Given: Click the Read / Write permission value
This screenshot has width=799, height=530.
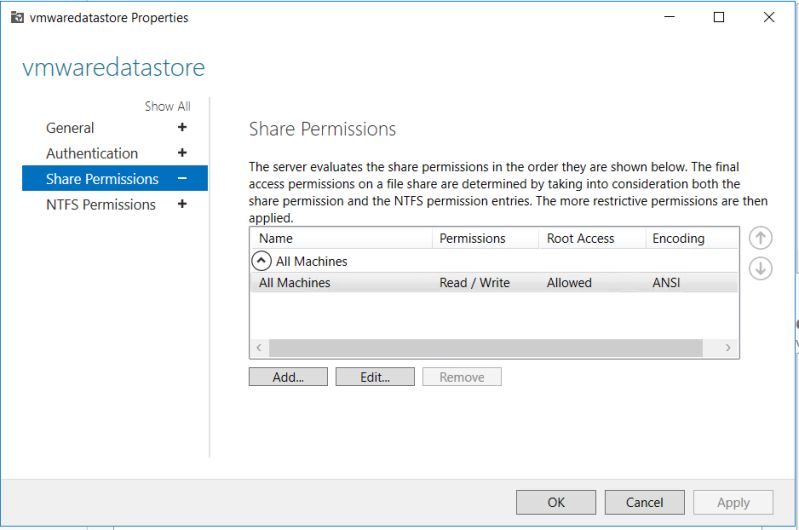Looking at the screenshot, I should tap(474, 282).
